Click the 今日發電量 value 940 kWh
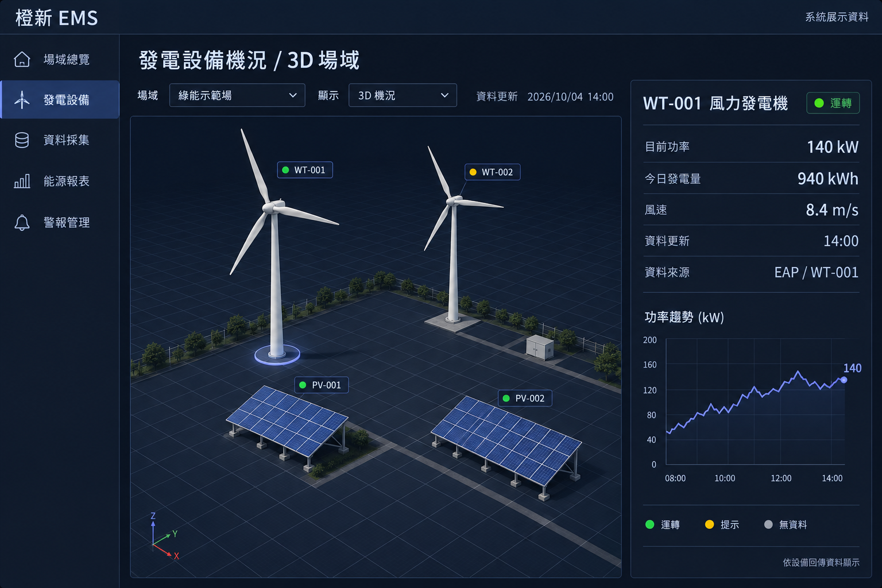Screen dimensions: 882x588 click(827, 179)
